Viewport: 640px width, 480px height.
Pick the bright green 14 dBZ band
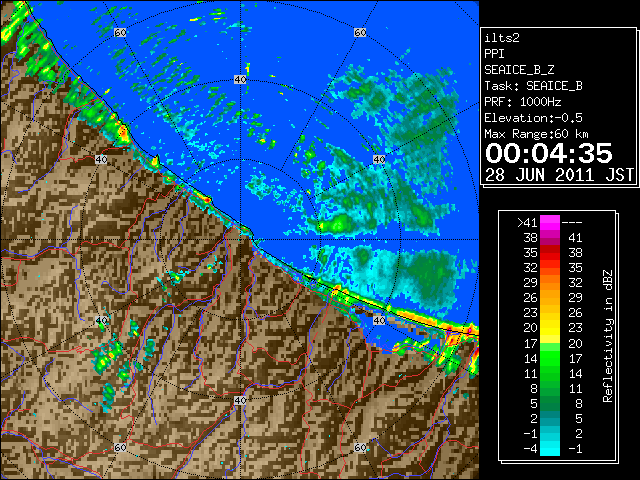point(550,358)
